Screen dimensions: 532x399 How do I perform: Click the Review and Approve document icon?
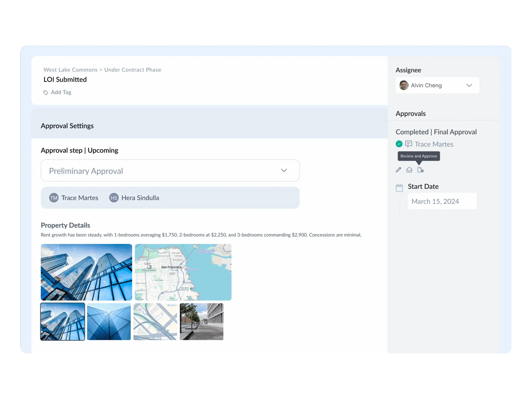[420, 170]
